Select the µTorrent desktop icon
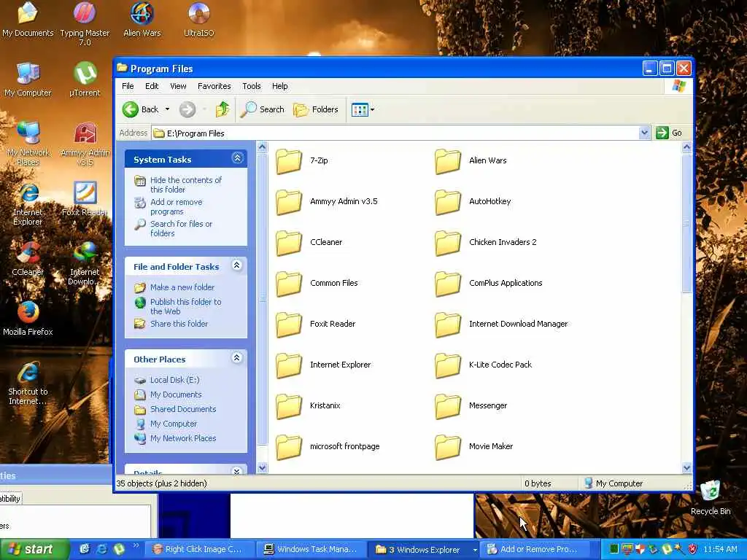Viewport: 747px width, 560px height. 85,79
